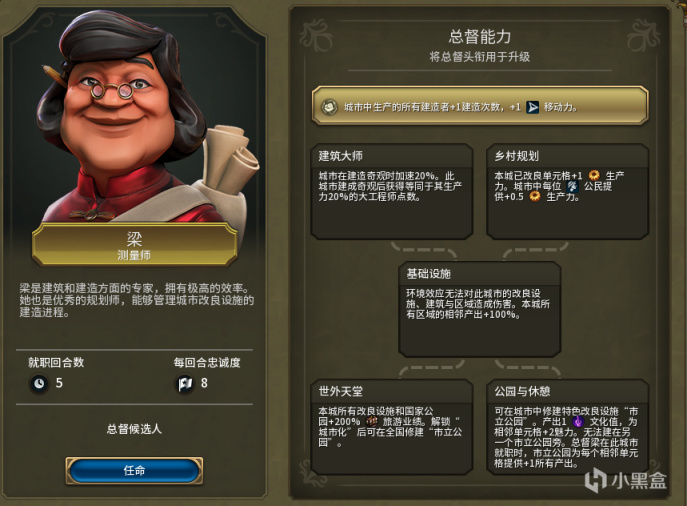Choose the 基础设施 promotion card
The width and height of the screenshot is (687, 506).
tap(480, 309)
